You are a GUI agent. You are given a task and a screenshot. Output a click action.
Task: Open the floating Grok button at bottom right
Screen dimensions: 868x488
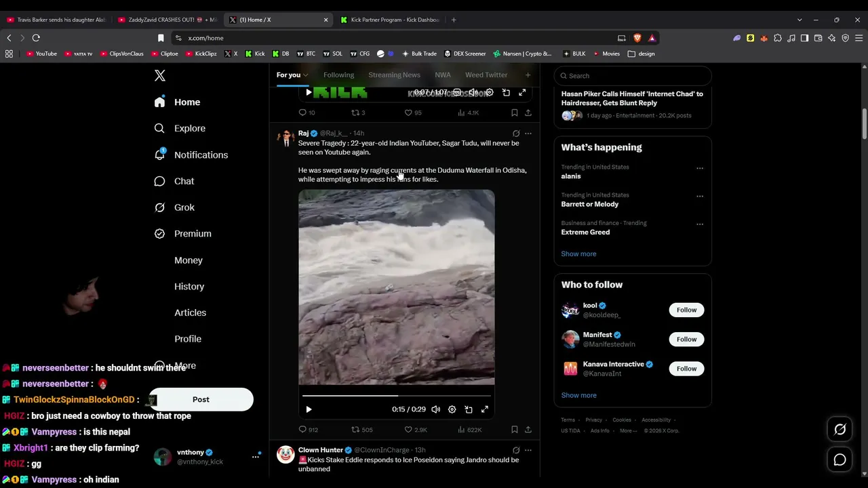click(x=840, y=429)
